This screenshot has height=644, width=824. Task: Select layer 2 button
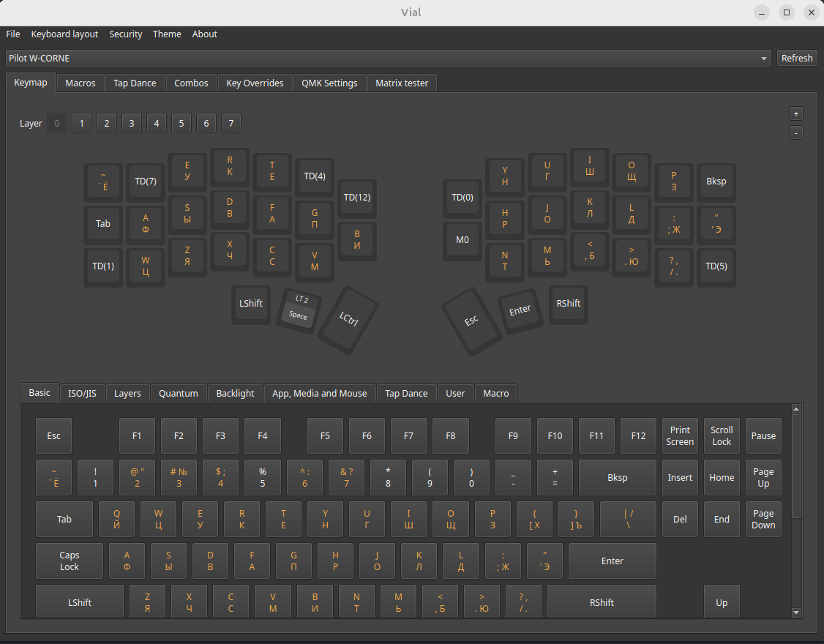(107, 124)
